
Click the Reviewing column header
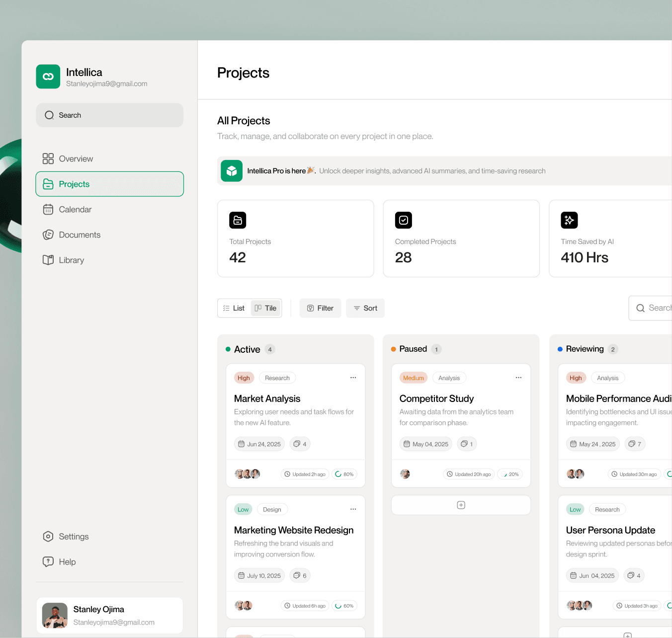point(588,349)
